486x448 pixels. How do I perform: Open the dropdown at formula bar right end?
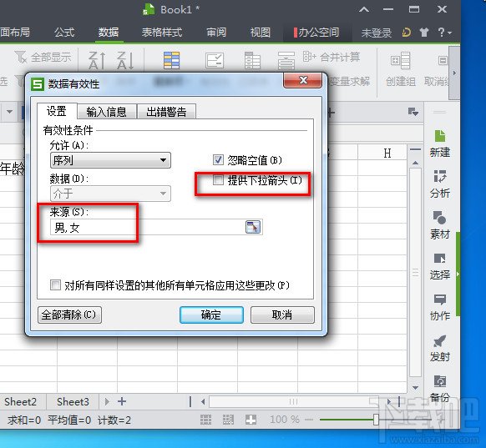413,112
